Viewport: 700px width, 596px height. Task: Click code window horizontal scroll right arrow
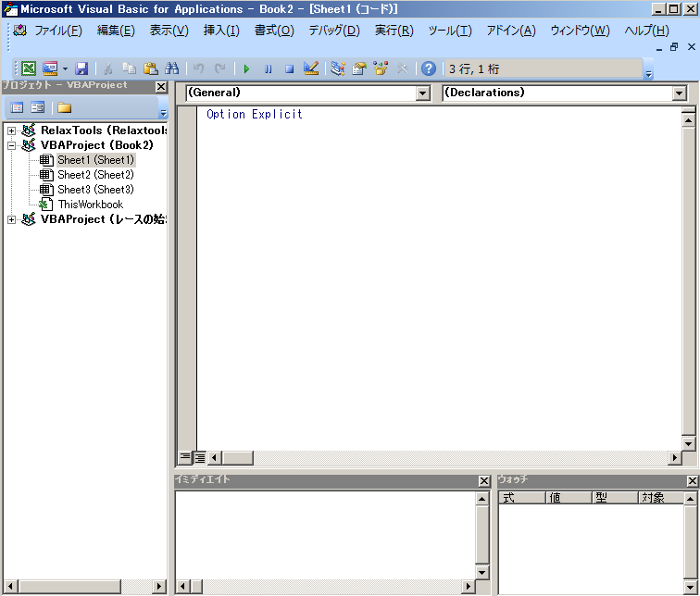(675, 457)
